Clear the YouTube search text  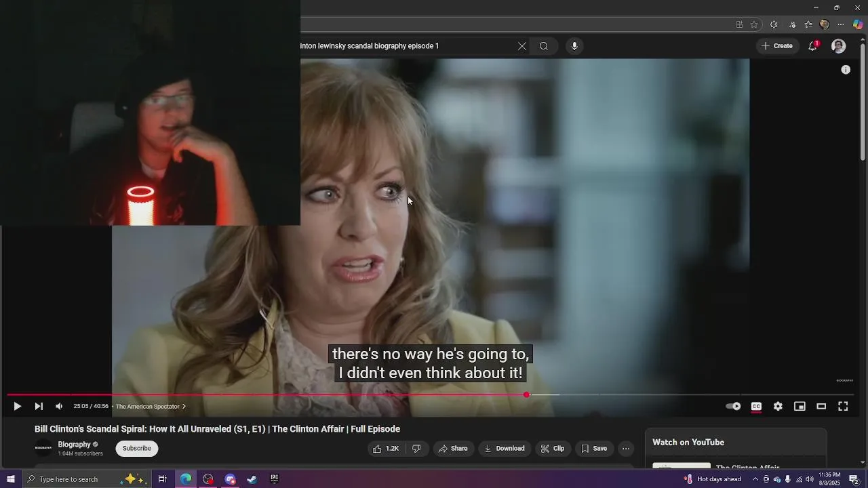pyautogui.click(x=521, y=46)
